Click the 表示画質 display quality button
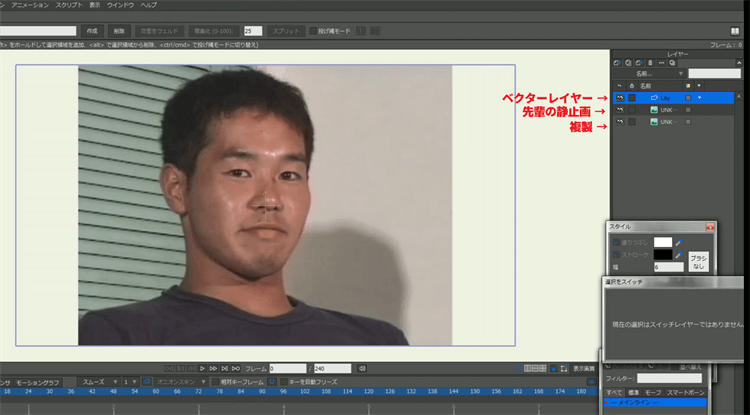 click(x=584, y=369)
